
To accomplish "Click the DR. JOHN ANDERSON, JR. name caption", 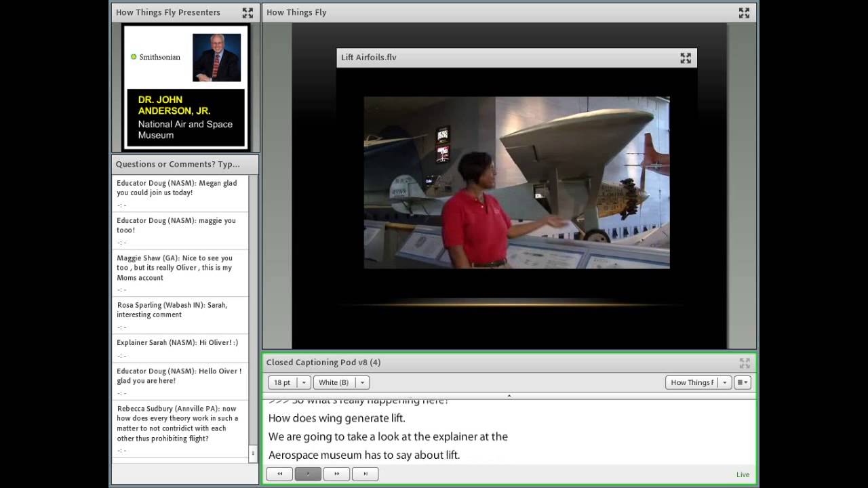I will tap(174, 105).
